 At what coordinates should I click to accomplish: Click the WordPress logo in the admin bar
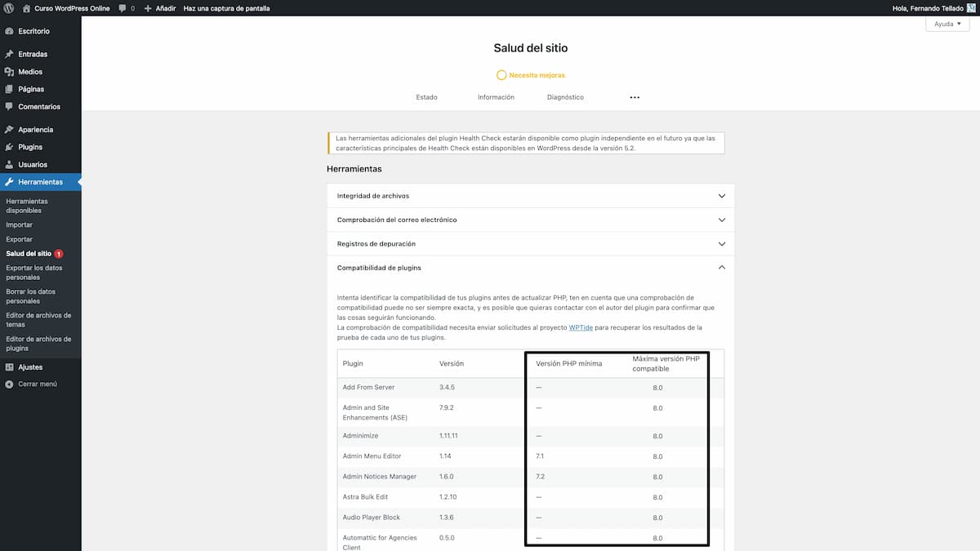tap(8, 7)
